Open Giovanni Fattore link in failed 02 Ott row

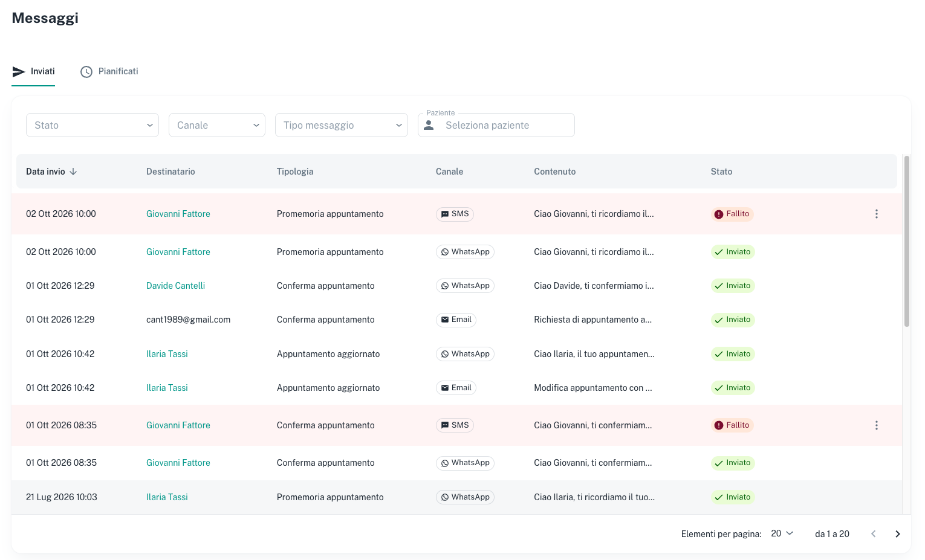pos(178,214)
